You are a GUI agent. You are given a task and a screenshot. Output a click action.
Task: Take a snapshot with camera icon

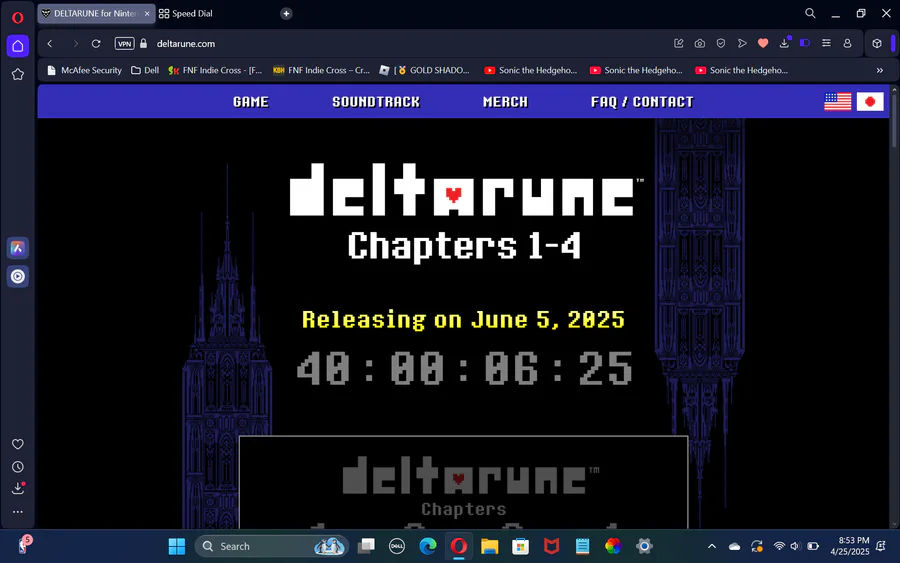(x=700, y=44)
